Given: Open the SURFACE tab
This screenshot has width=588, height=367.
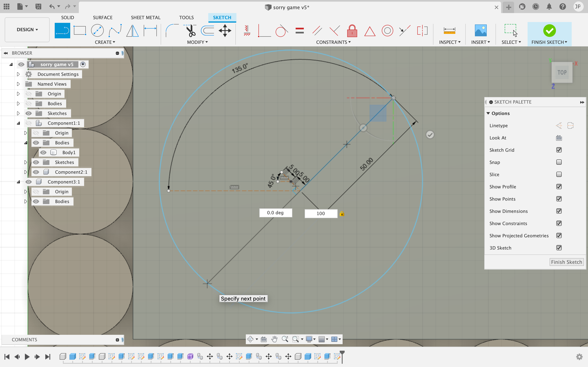Looking at the screenshot, I should [x=102, y=17].
